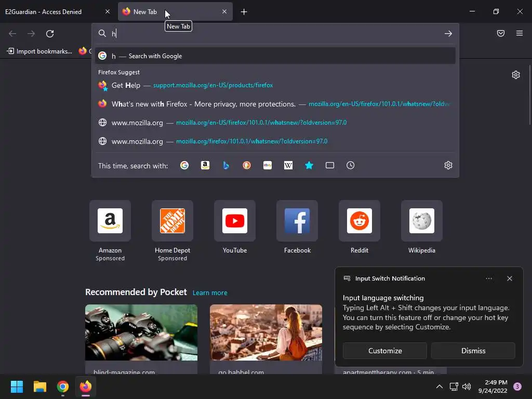
Task: Search this time with DuckDuckGo icon
Action: pos(247,165)
